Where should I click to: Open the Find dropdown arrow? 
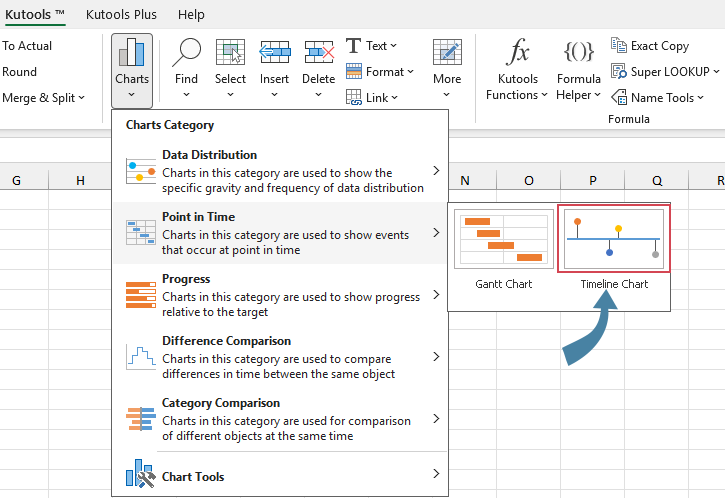[186, 94]
